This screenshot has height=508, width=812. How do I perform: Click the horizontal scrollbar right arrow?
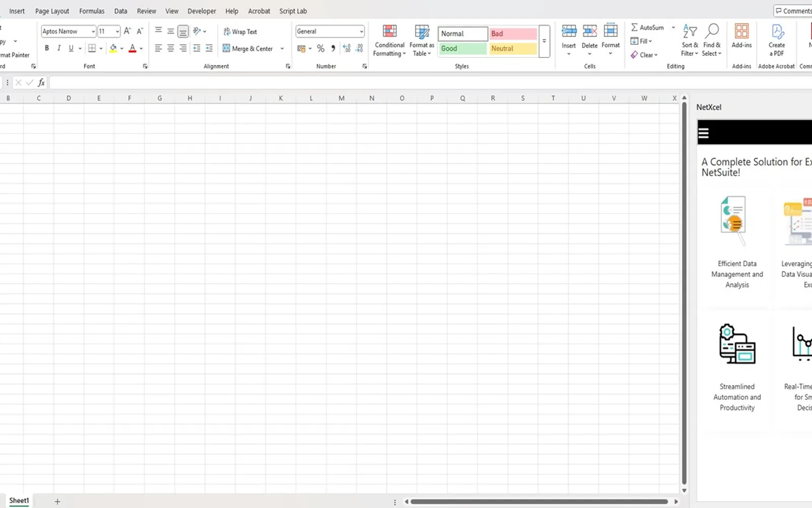pyautogui.click(x=675, y=501)
